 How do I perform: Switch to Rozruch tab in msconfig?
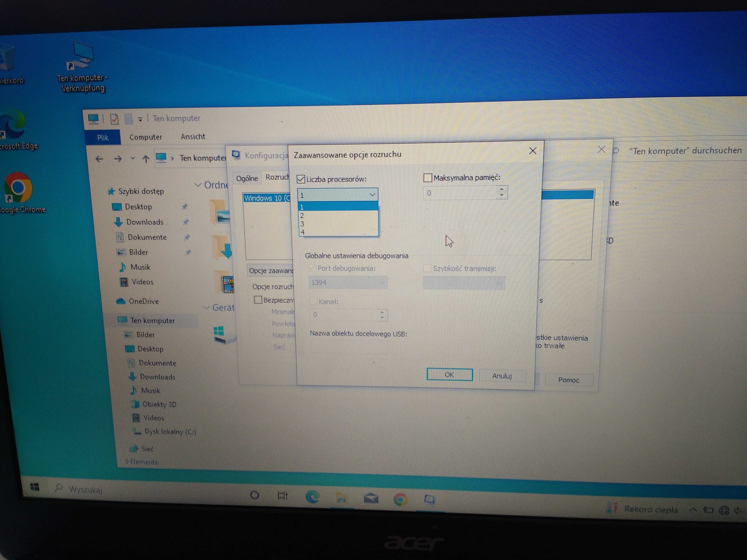pos(277,177)
